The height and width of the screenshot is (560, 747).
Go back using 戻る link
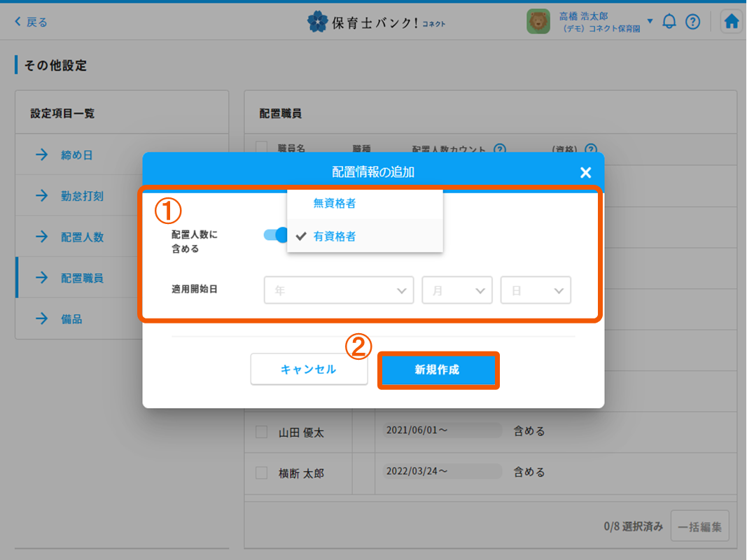point(31,22)
